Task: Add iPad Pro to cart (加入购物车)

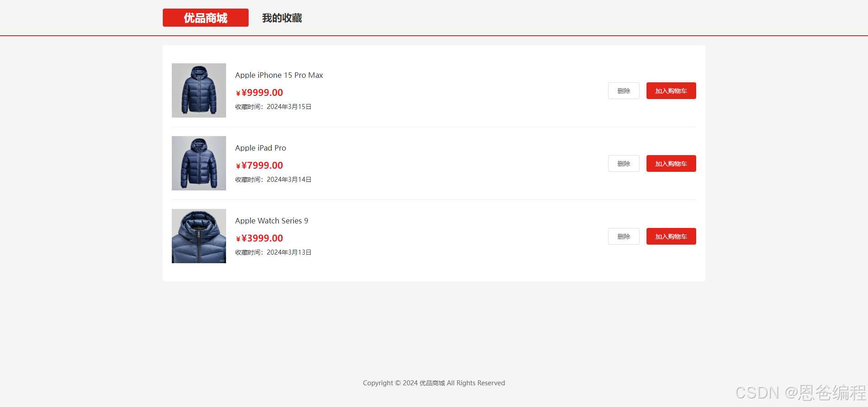Action: pyautogui.click(x=671, y=164)
